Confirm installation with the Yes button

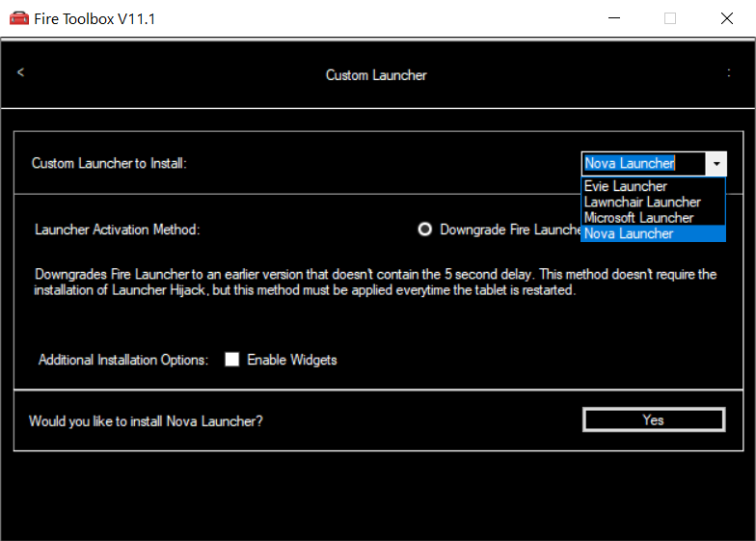(654, 420)
